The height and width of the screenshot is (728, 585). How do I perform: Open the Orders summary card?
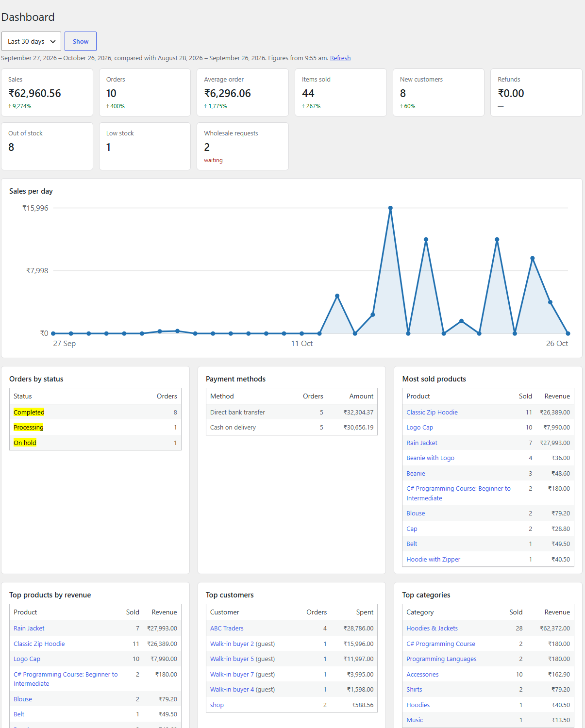pos(145,92)
